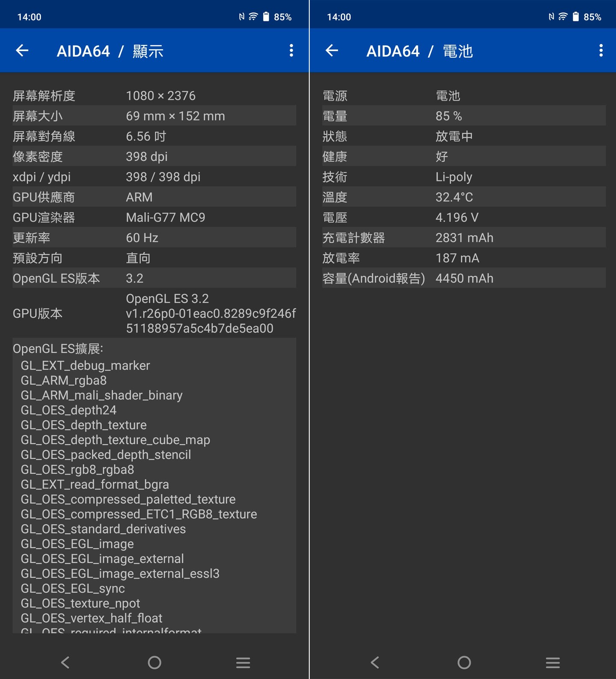
Task: Tap 14:00 clock on left status bar
Action: 30,17
